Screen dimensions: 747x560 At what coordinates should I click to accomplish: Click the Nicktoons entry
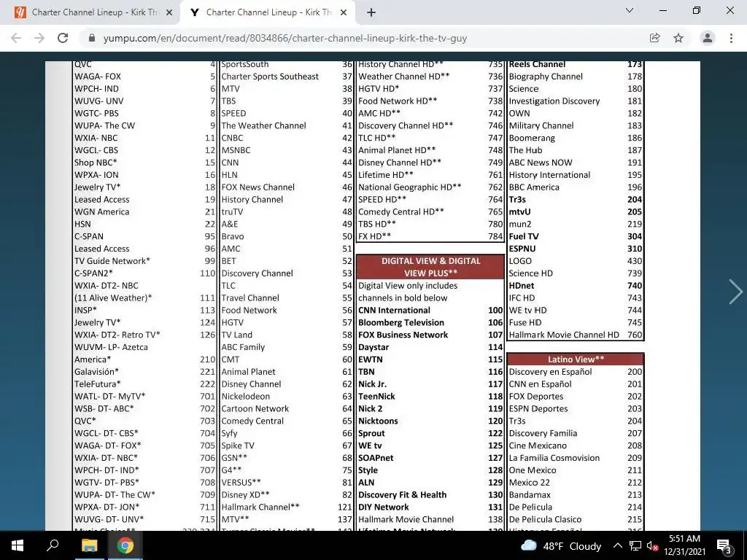(378, 421)
